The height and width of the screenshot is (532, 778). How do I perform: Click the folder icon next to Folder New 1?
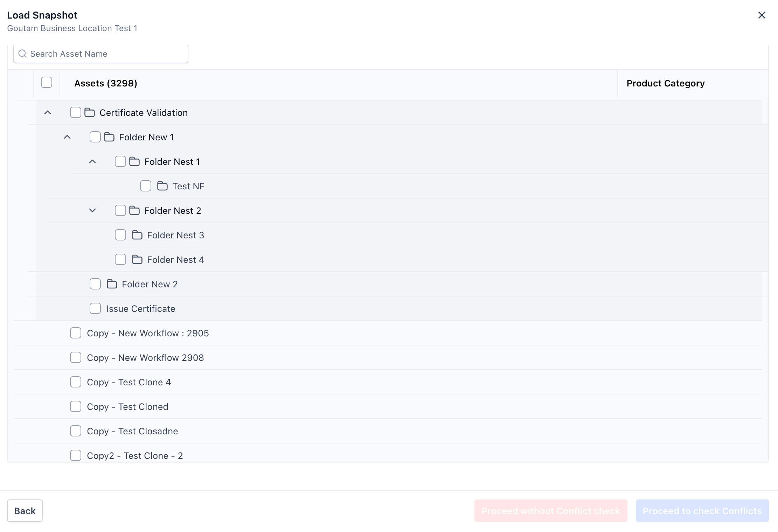(x=109, y=137)
